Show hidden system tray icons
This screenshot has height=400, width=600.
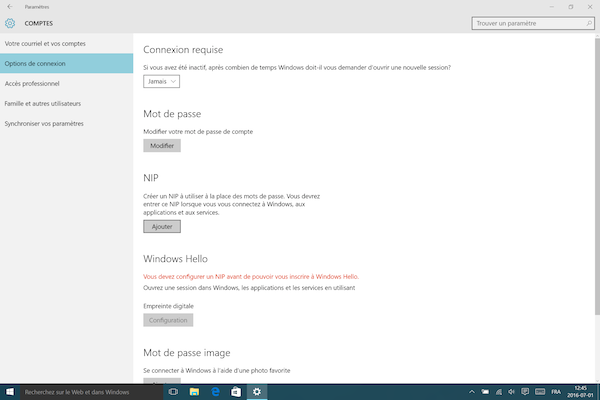tap(472, 392)
